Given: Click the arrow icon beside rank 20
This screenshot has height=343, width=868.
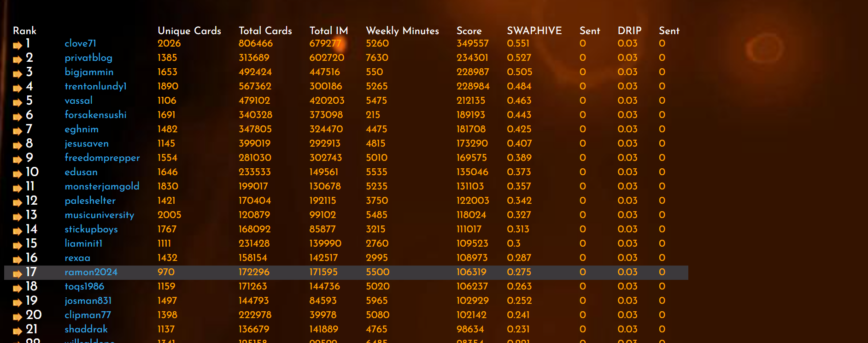Looking at the screenshot, I should (x=18, y=317).
